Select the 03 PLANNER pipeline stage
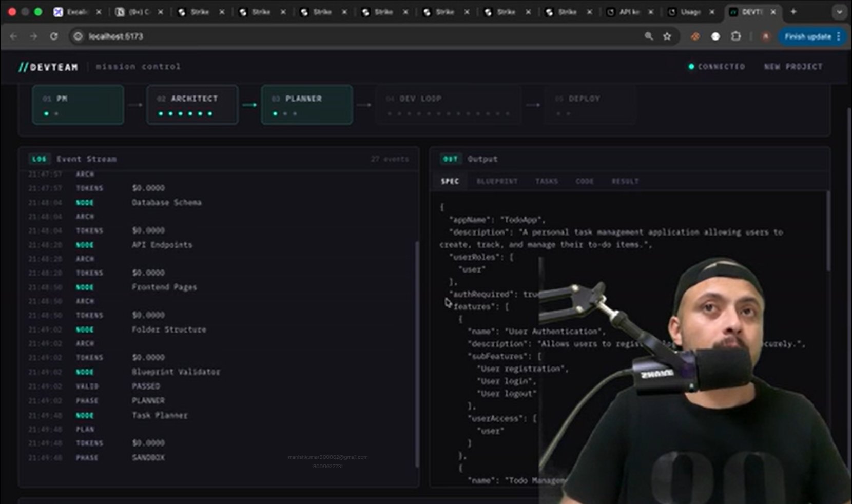Screen dimensions: 852x504 click(x=306, y=105)
